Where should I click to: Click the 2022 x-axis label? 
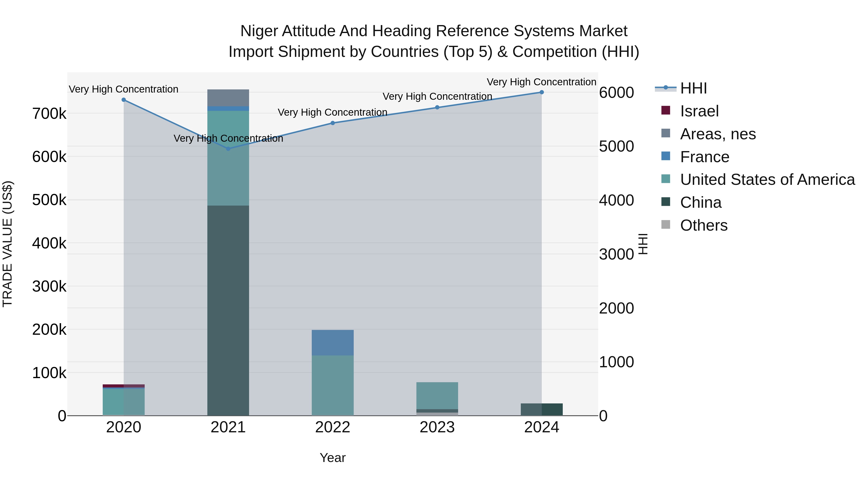click(x=332, y=427)
